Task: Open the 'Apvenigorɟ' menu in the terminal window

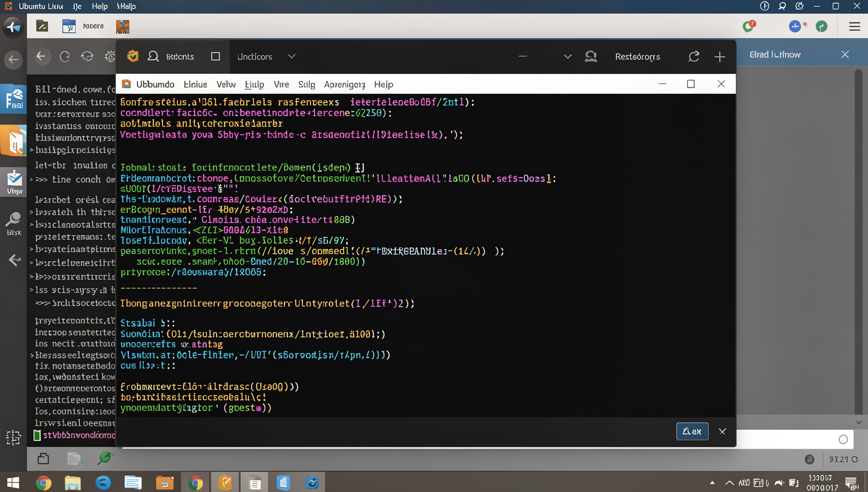Action: coord(344,84)
